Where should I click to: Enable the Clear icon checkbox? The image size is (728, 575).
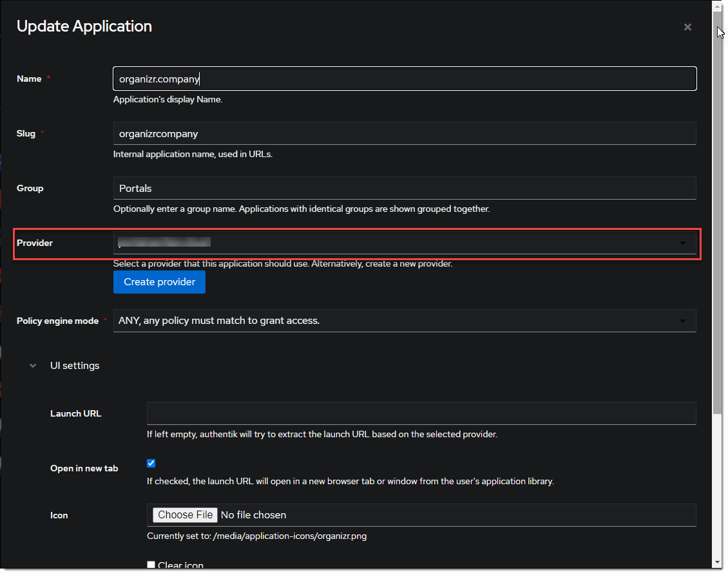pyautogui.click(x=151, y=565)
